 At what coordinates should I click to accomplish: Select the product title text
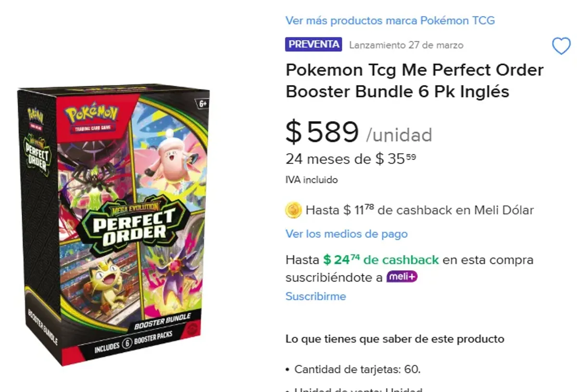[x=414, y=81]
